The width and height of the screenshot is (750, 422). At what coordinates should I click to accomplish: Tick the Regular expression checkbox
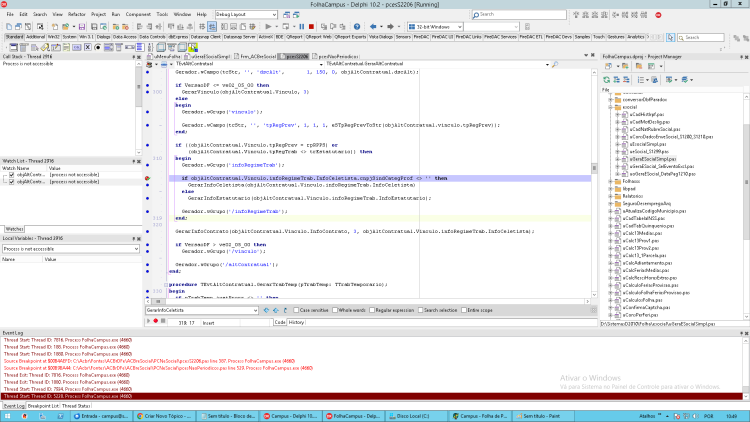(372, 310)
